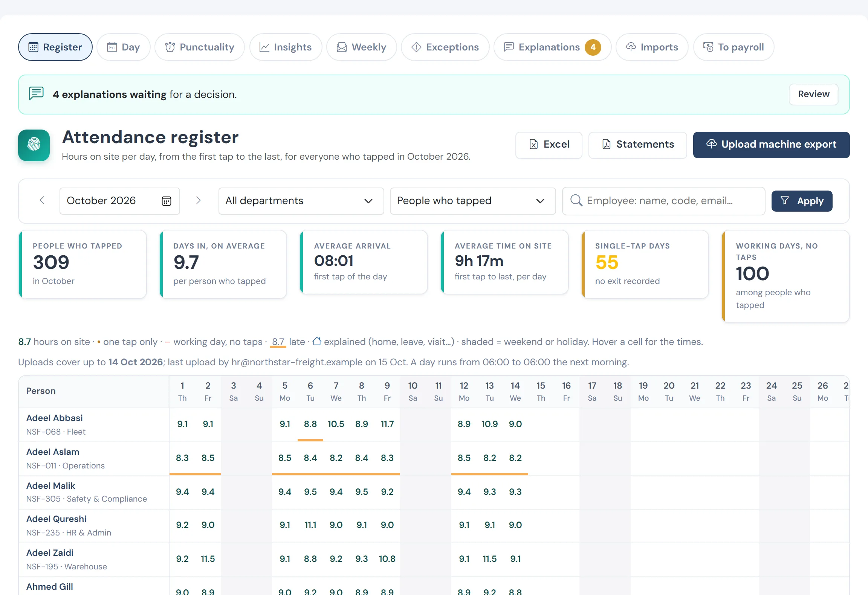Click the Excel file icon

coord(533,144)
